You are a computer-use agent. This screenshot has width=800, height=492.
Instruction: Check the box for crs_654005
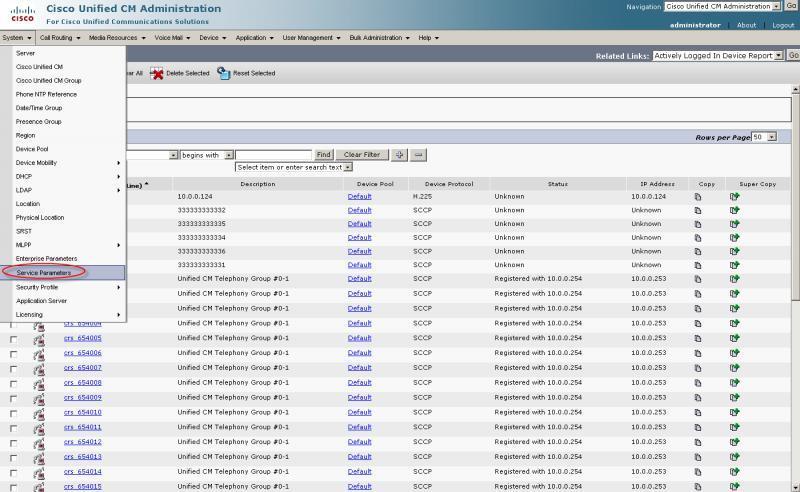(13, 339)
